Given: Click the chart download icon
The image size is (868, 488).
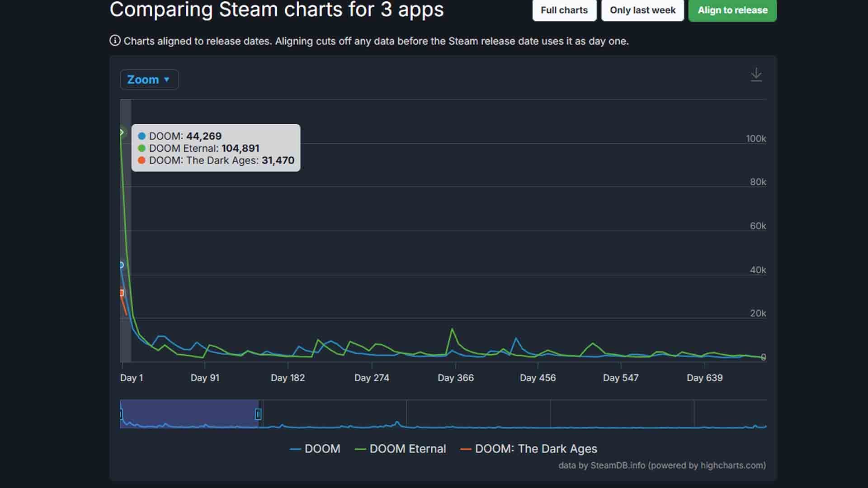Looking at the screenshot, I should (x=756, y=75).
